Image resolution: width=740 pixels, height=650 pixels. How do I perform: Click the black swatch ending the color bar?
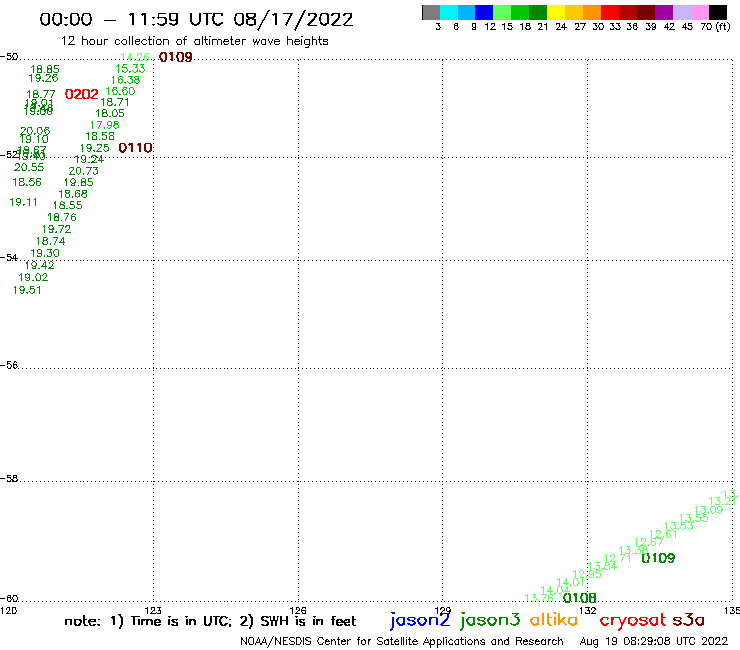tap(718, 12)
